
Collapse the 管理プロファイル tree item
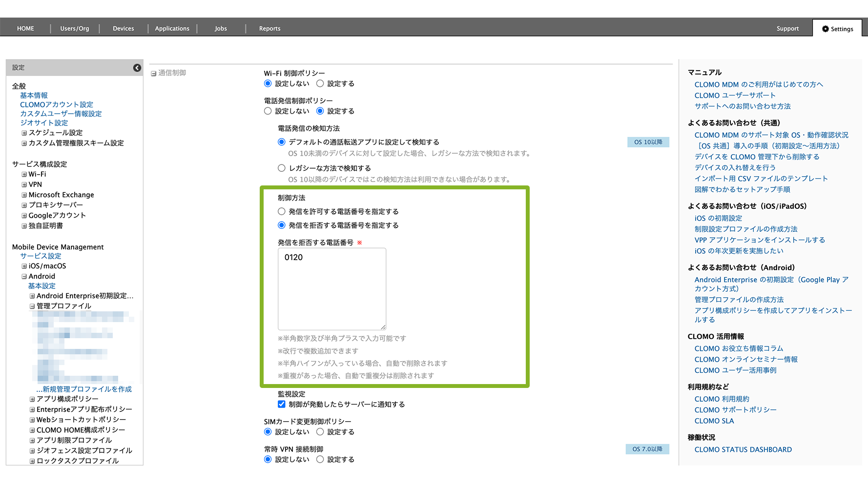click(x=32, y=306)
